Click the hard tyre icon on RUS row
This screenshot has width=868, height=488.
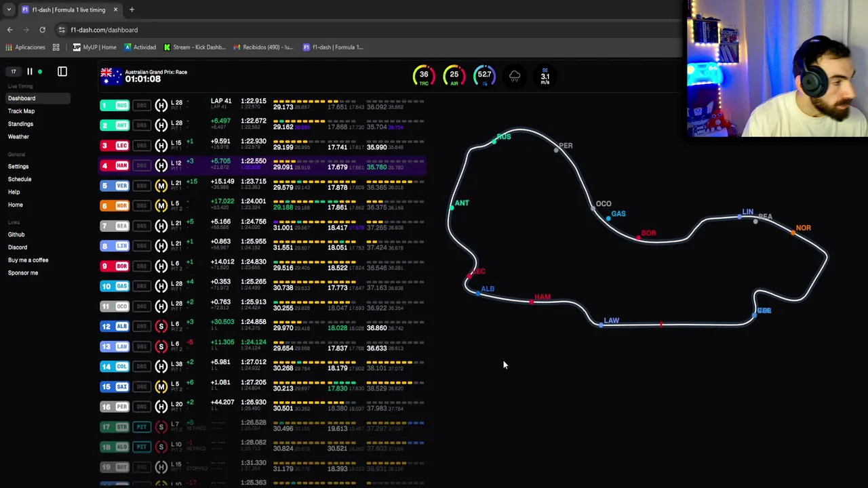pyautogui.click(x=161, y=105)
